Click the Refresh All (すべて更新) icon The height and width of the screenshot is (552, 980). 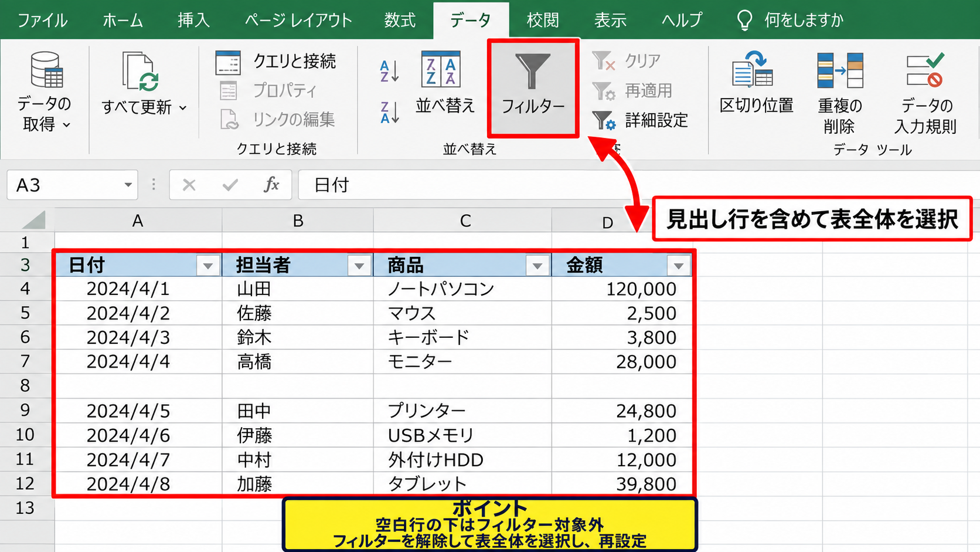pos(141,72)
